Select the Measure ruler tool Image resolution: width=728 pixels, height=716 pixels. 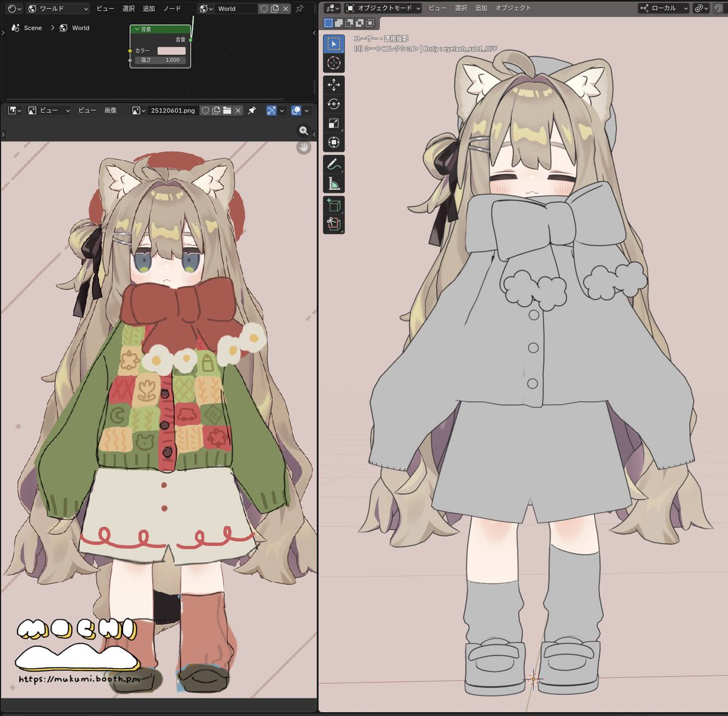click(334, 184)
